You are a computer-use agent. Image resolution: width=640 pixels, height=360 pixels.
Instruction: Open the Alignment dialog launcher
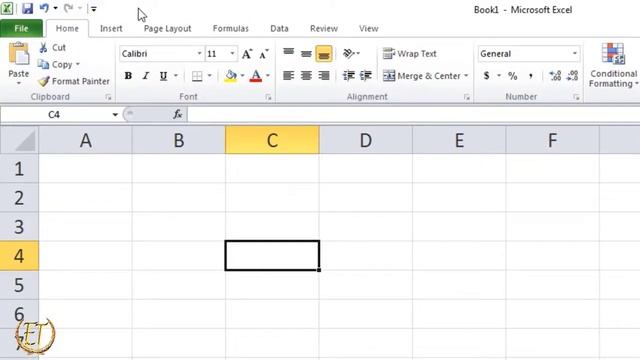467,97
